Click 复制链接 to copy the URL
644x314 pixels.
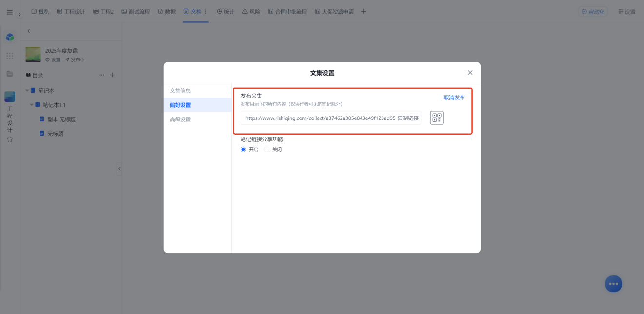[408, 118]
